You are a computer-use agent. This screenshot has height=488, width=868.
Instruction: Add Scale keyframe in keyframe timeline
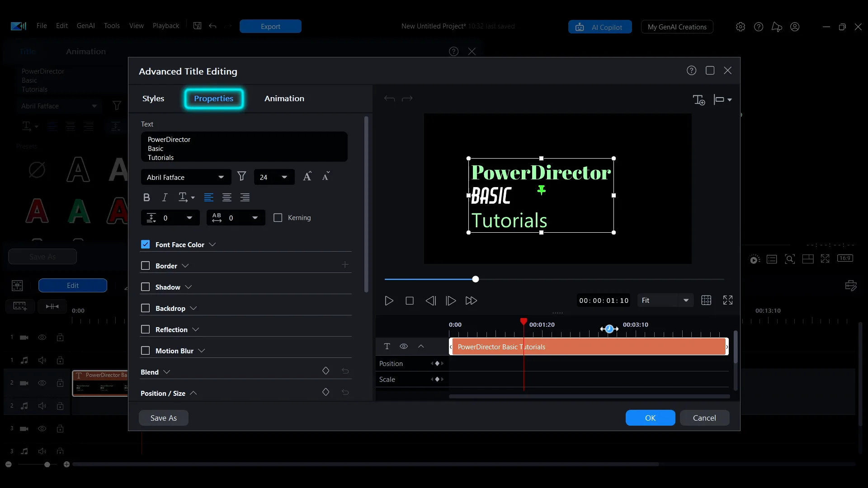[x=437, y=380]
